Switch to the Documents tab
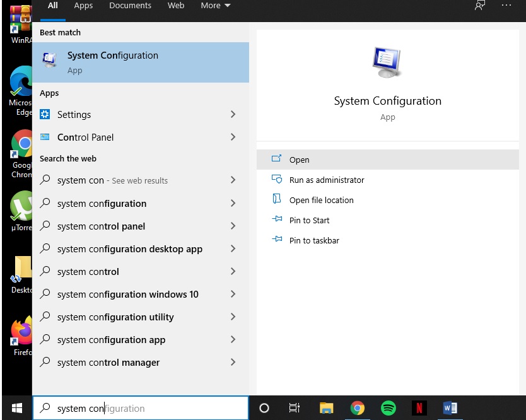The height and width of the screenshot is (420, 526). (x=130, y=5)
